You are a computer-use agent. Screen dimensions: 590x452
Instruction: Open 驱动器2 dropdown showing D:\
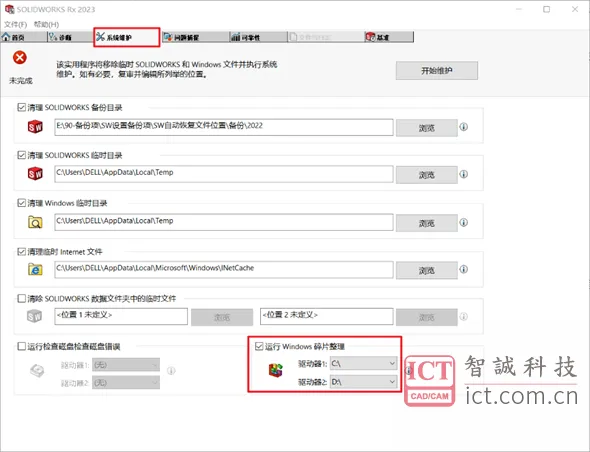[x=363, y=382]
